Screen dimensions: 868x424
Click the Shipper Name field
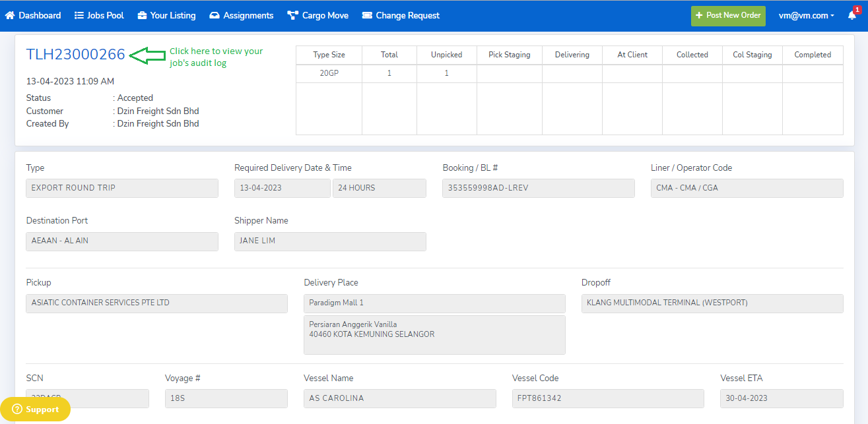point(330,241)
